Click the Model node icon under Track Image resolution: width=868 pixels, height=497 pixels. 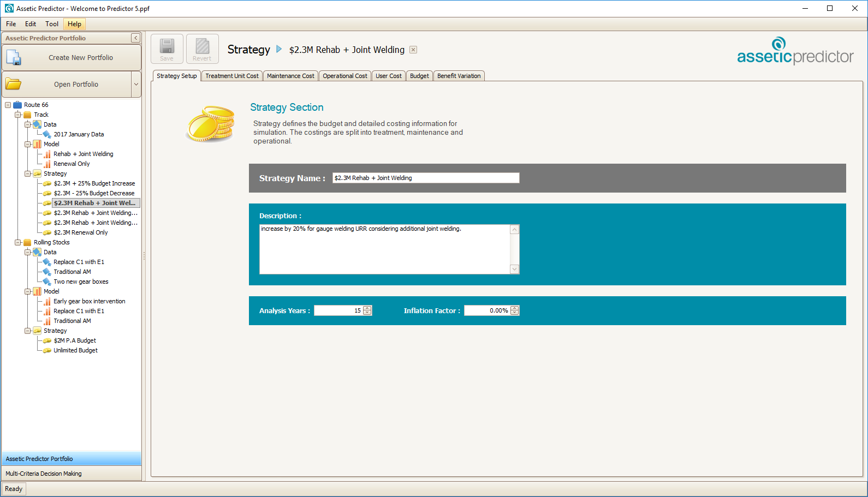(x=37, y=144)
